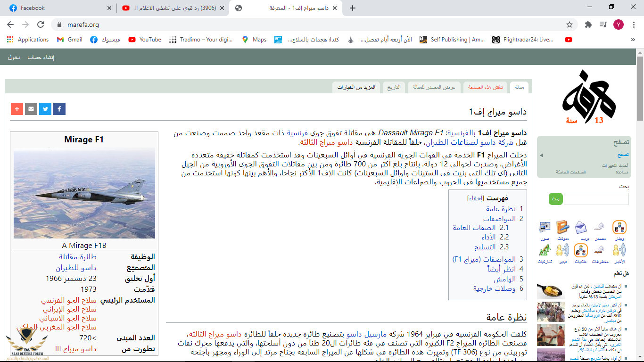The width and height of the screenshot is (644, 362).
Task: Open the صور (photos) camera icon
Action: tap(545, 228)
